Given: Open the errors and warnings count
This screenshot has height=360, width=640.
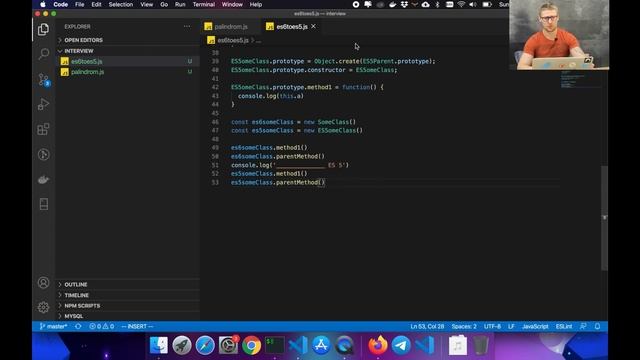Looking at the screenshot, I should 102,327.
